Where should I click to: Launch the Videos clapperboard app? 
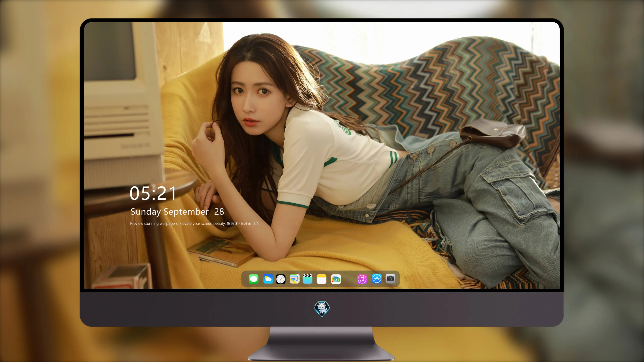click(308, 279)
